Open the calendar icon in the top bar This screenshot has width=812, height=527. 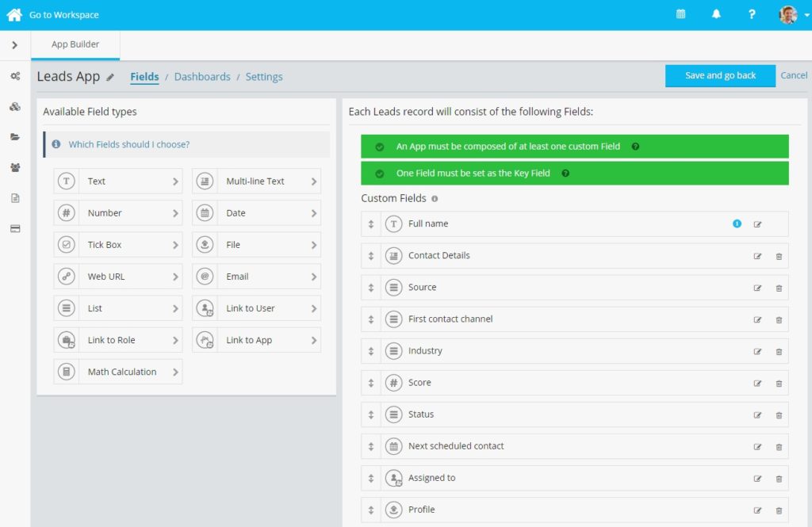(x=680, y=14)
